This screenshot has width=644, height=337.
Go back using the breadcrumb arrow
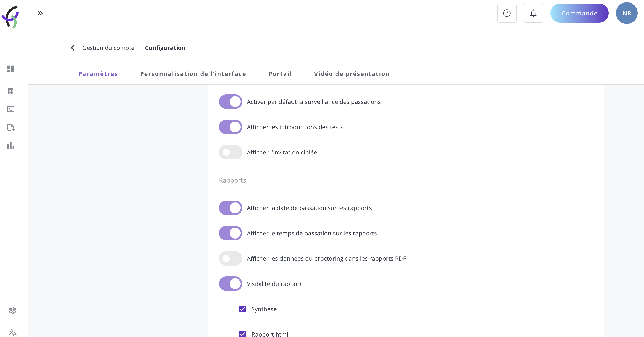73,48
